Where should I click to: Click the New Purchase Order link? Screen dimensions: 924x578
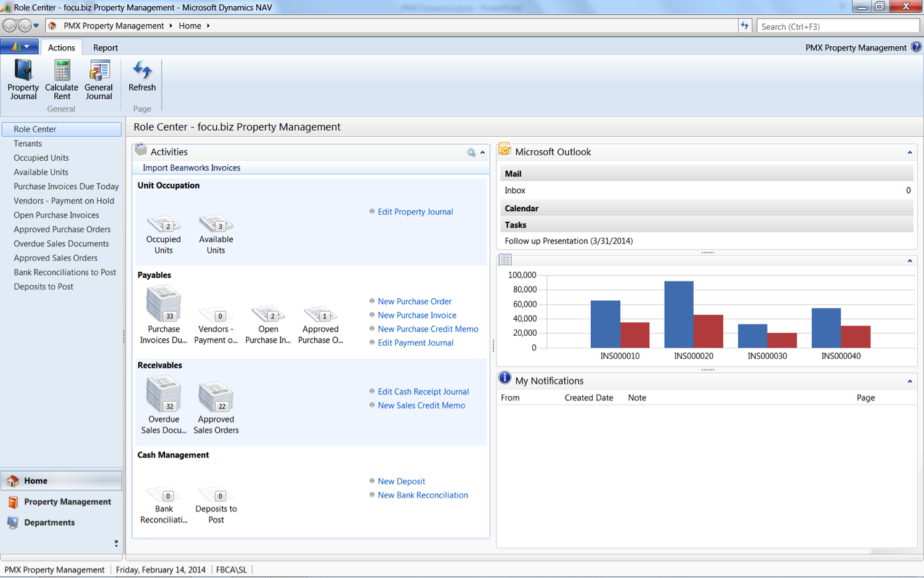(x=415, y=301)
